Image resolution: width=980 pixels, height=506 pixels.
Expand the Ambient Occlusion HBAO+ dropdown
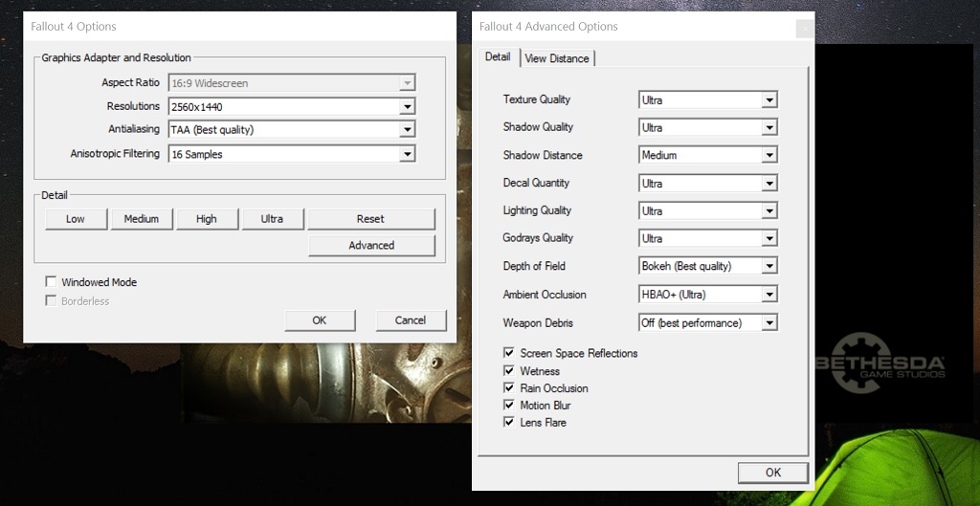click(708, 295)
